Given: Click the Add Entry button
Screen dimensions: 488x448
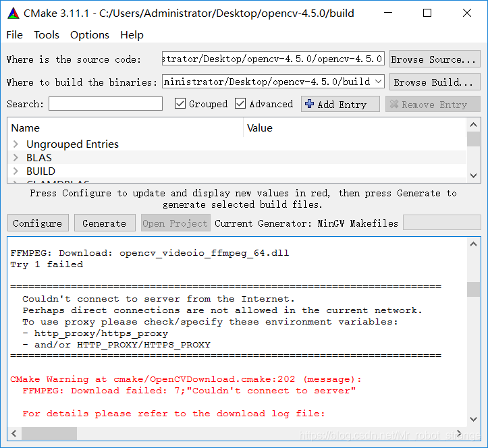Looking at the screenshot, I should (340, 104).
